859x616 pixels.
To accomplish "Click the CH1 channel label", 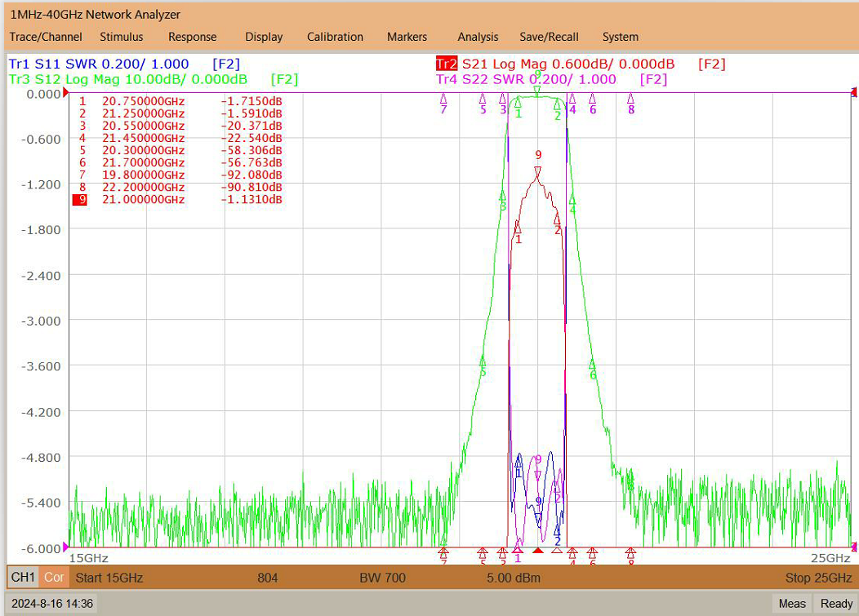I will tap(23, 577).
